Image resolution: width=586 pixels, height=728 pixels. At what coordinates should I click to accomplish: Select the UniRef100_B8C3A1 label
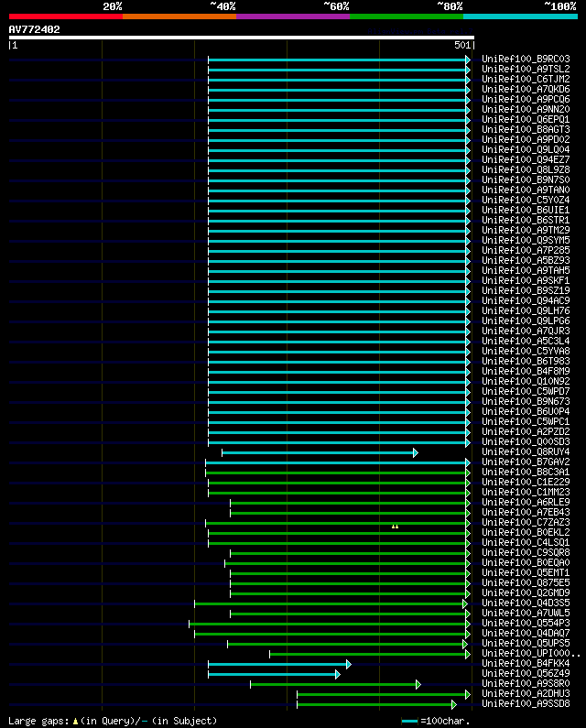click(526, 472)
